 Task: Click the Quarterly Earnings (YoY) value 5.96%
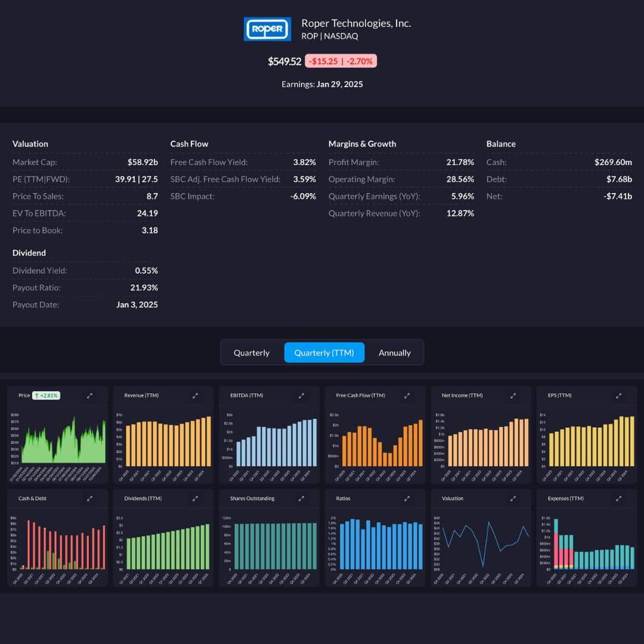click(463, 196)
